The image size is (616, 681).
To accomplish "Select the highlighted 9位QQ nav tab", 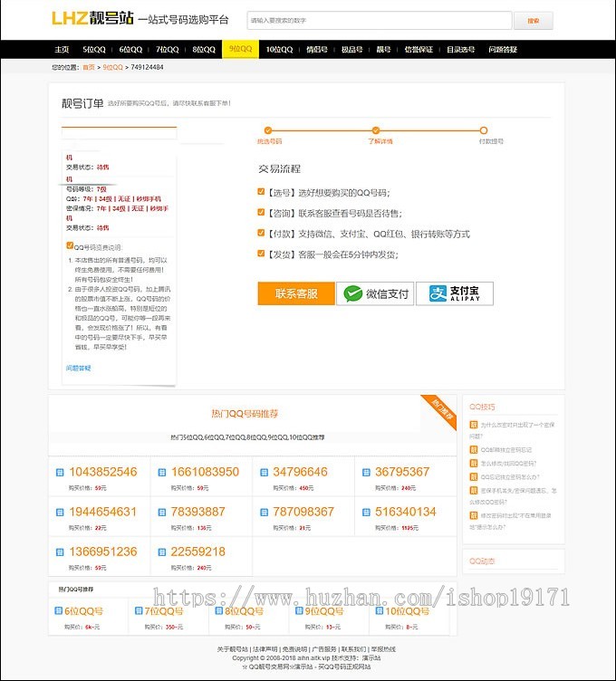I will point(241,49).
